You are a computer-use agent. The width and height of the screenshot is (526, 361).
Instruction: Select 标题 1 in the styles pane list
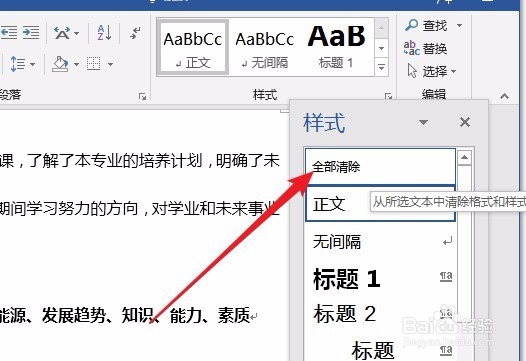pos(380,278)
